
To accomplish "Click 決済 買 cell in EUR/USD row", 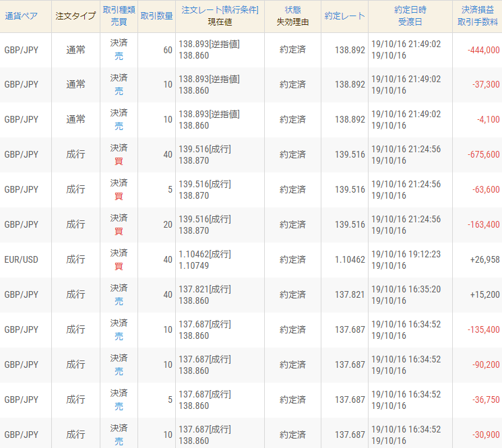I will 119,259.
